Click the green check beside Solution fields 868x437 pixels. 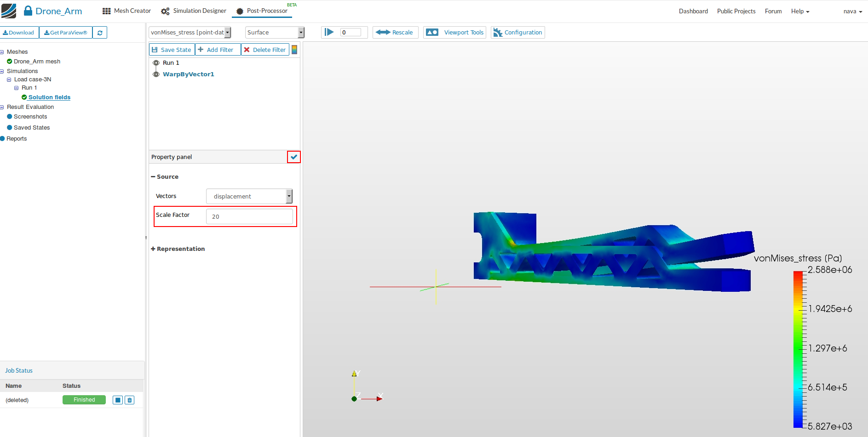tap(24, 97)
